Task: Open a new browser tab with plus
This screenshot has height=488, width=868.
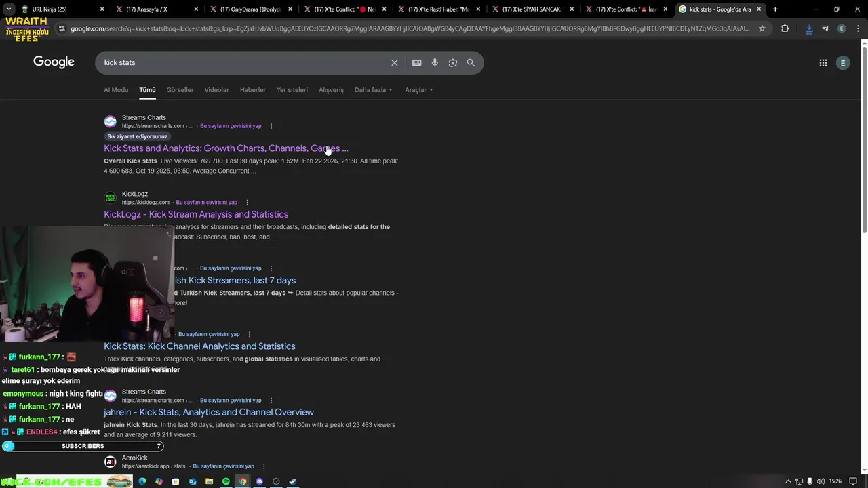Action: pos(775,9)
